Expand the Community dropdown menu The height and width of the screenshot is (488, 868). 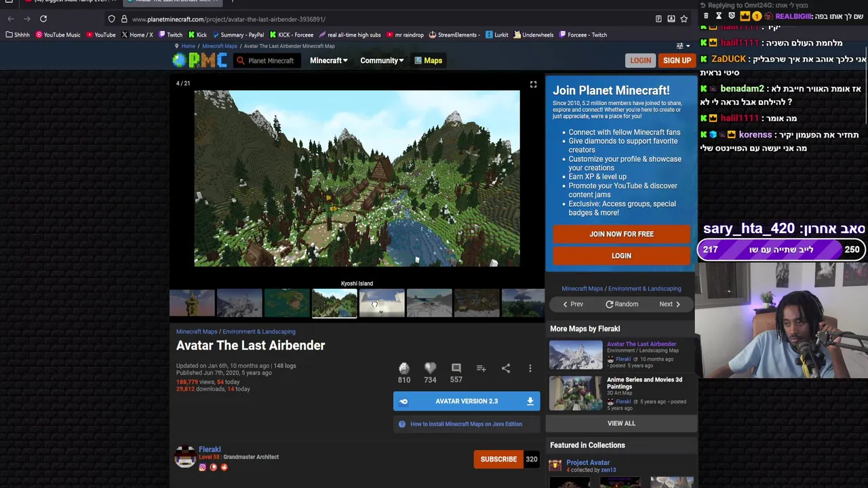click(x=382, y=60)
